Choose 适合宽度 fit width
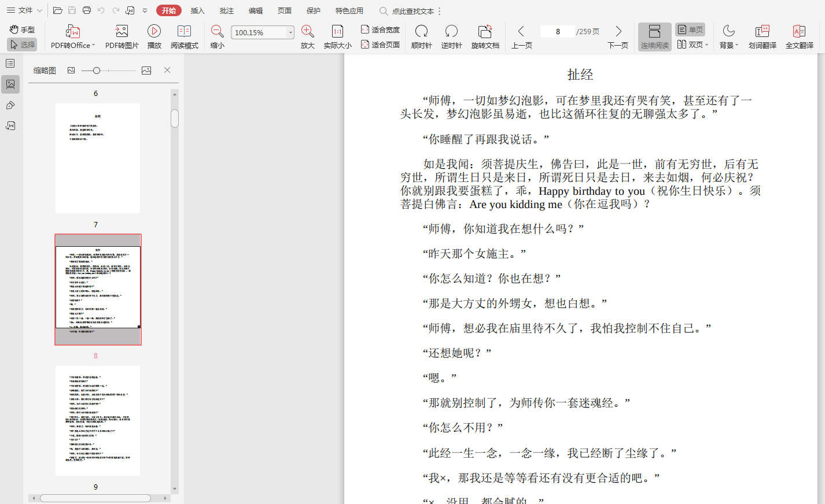 pos(380,29)
